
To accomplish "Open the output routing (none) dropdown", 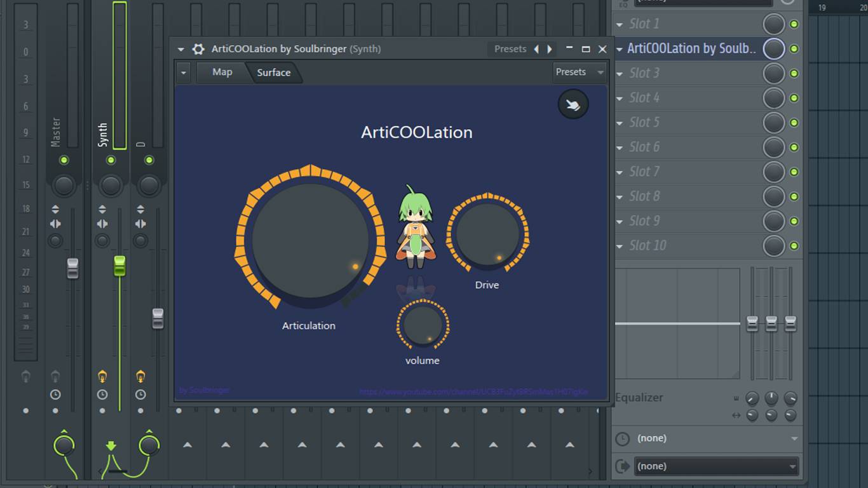I will 717,466.
